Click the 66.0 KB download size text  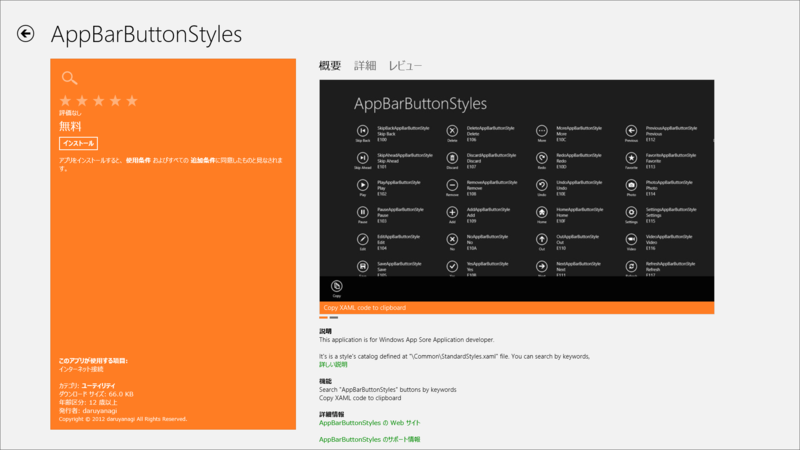coord(121,394)
